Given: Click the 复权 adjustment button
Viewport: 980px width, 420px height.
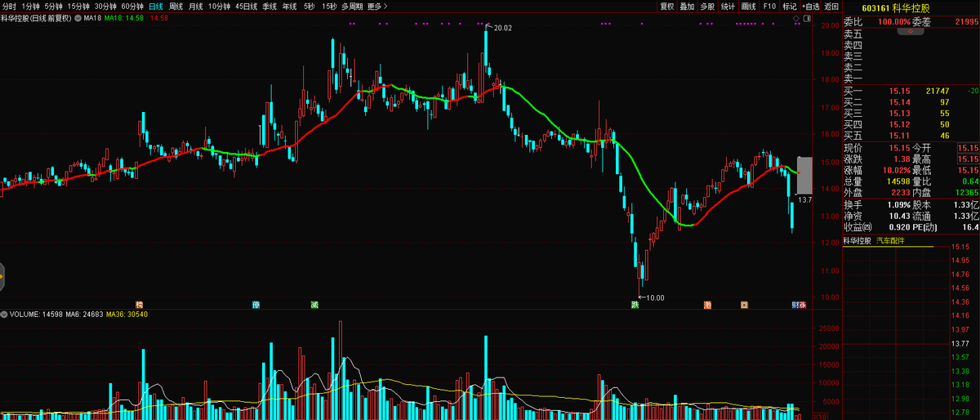Looking at the screenshot, I should click(667, 6).
